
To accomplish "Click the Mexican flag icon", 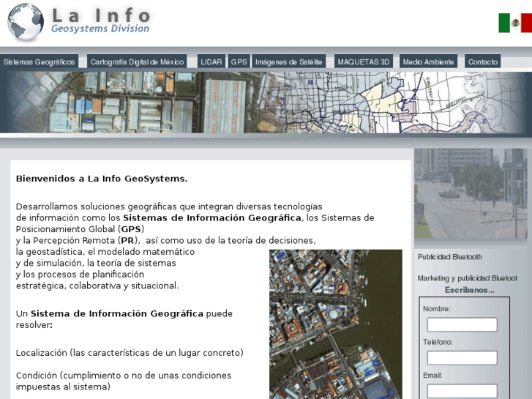I will point(514,23).
